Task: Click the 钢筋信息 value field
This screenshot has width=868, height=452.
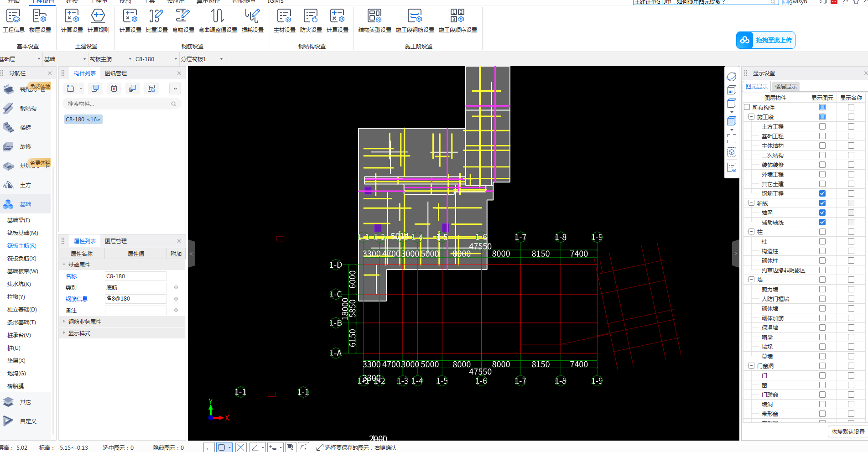Action: pyautogui.click(x=135, y=299)
